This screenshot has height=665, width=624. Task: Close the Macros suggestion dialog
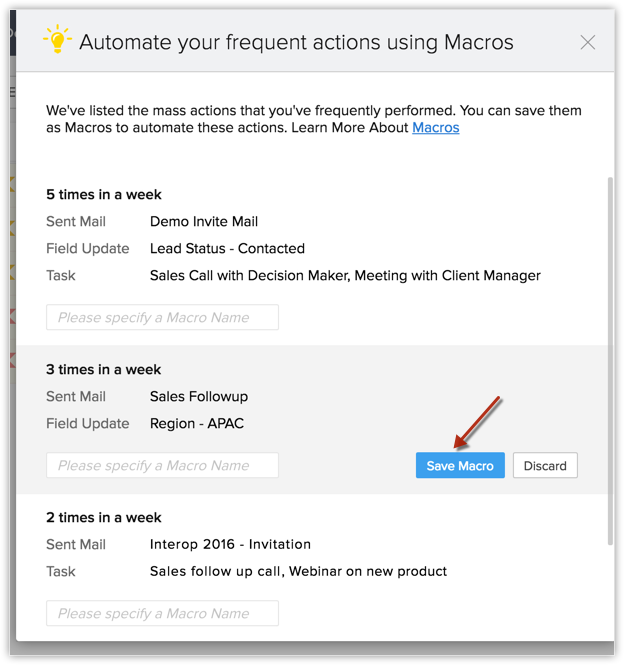click(588, 42)
